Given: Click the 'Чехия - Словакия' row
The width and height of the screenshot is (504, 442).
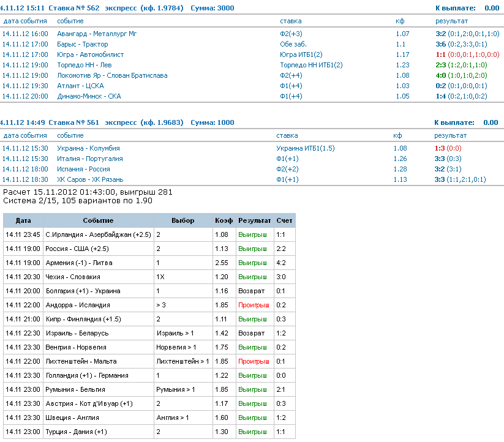Looking at the screenshot, I should pyautogui.click(x=149, y=277).
